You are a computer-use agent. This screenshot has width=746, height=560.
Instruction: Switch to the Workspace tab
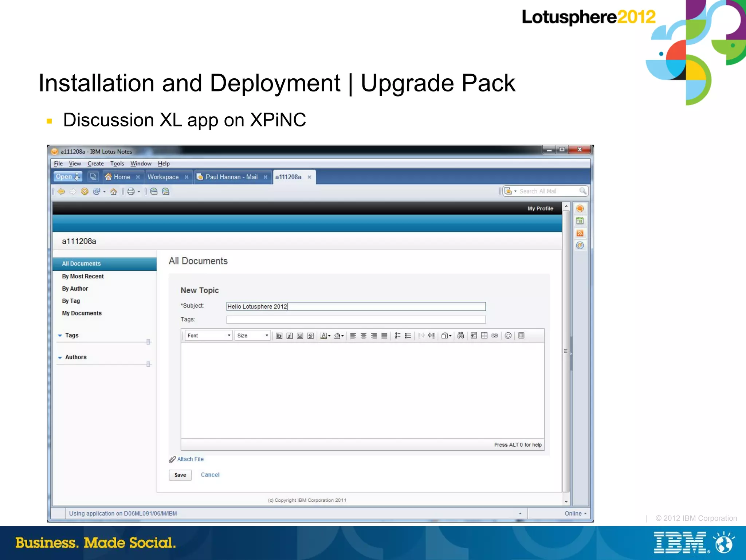click(x=163, y=177)
